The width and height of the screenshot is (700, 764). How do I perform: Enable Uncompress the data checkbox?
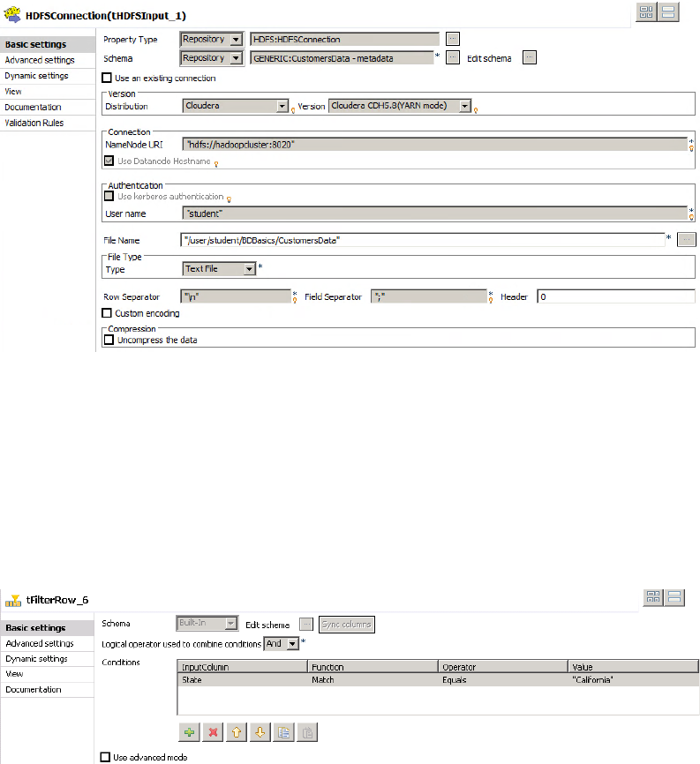(x=109, y=340)
